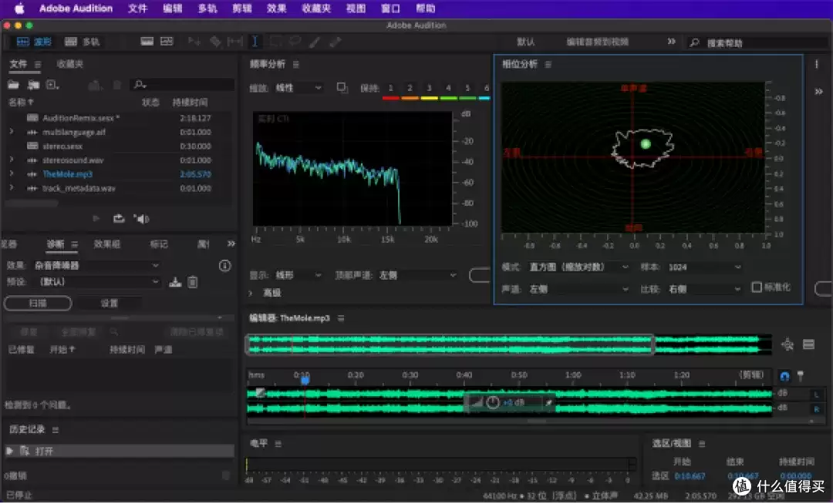The image size is (833, 504).
Task: Expand the 高级 advanced section
Action: [250, 293]
